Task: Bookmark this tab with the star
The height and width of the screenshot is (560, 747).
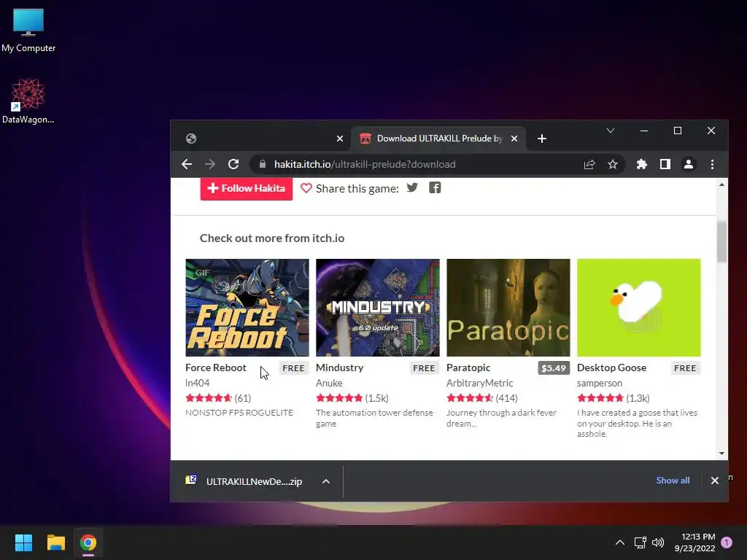Action: tap(613, 164)
